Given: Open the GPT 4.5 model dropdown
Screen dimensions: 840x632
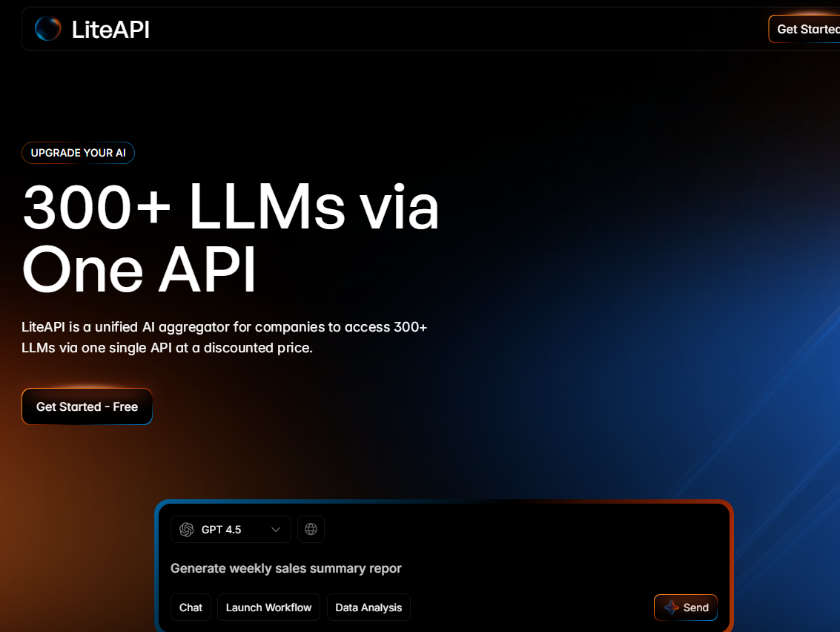Looking at the screenshot, I should pos(231,530).
